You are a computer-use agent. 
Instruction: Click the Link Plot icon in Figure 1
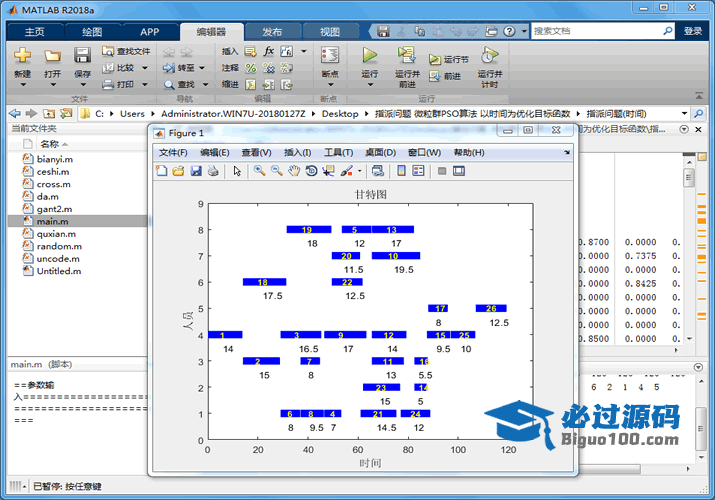pyautogui.click(x=378, y=171)
